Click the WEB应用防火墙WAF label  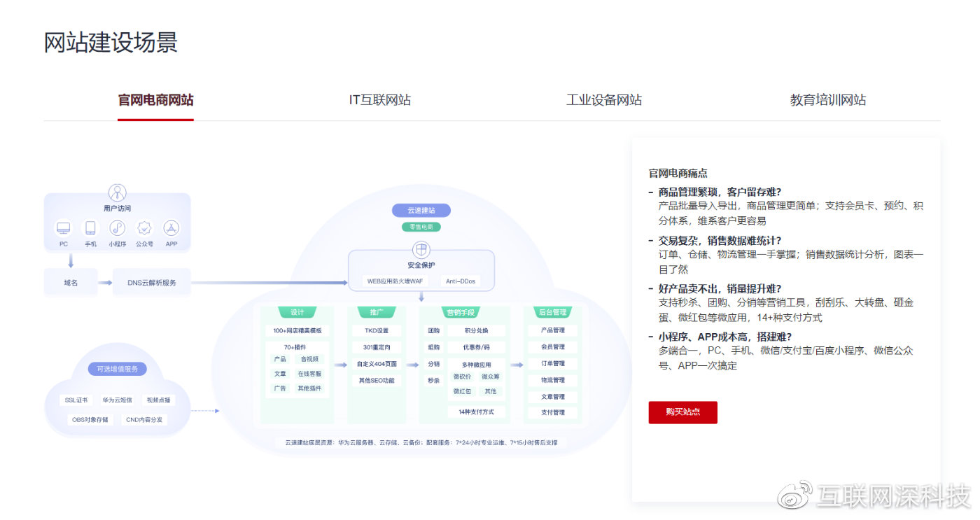[395, 281]
